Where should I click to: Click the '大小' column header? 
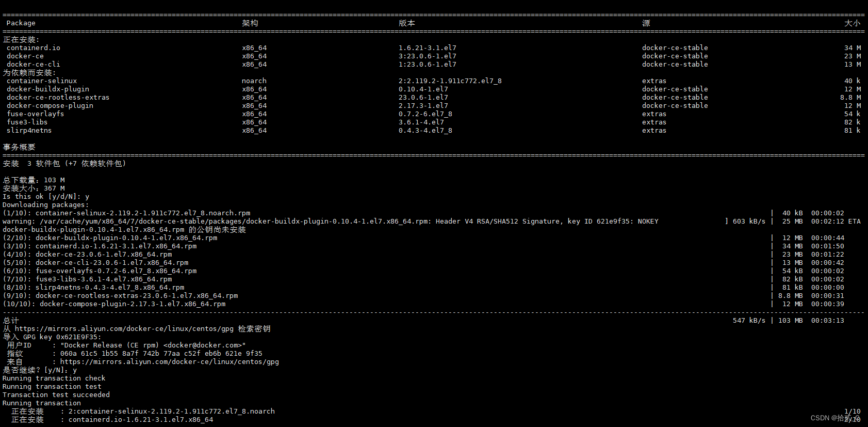click(853, 23)
